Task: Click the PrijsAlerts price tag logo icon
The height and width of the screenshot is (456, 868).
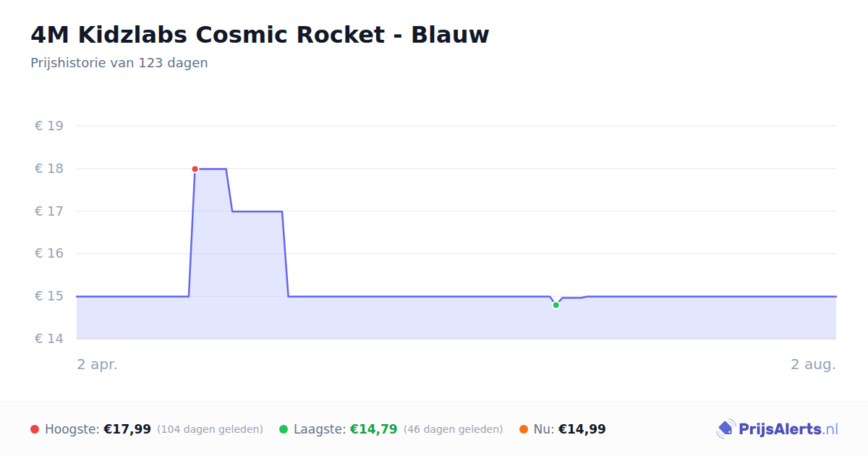Action: click(726, 429)
